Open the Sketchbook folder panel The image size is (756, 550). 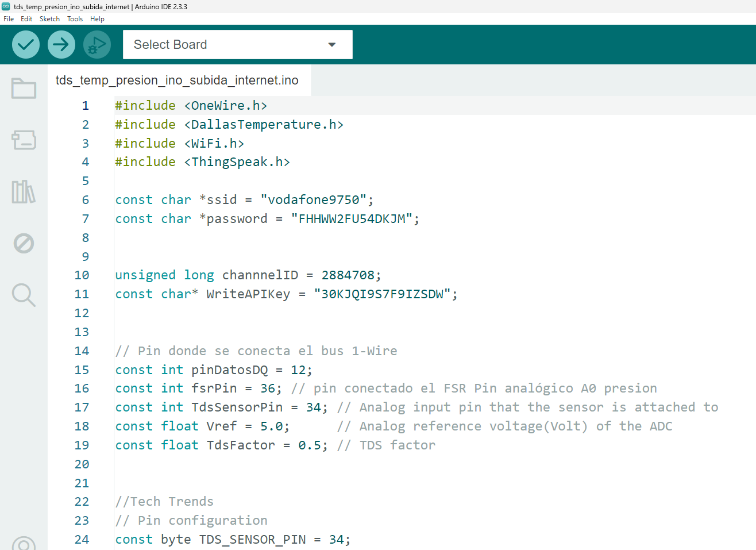(x=24, y=89)
